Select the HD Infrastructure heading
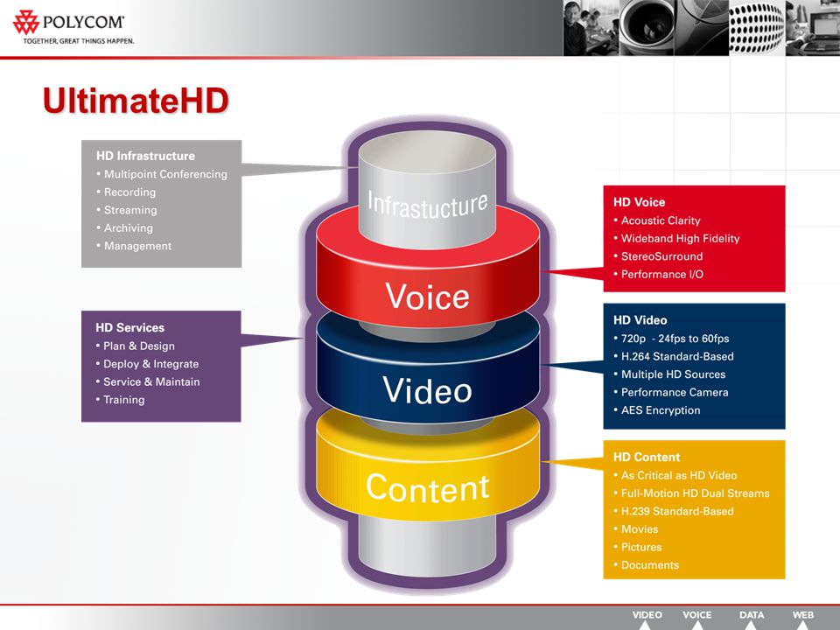The width and height of the screenshot is (840, 630). pos(146,156)
